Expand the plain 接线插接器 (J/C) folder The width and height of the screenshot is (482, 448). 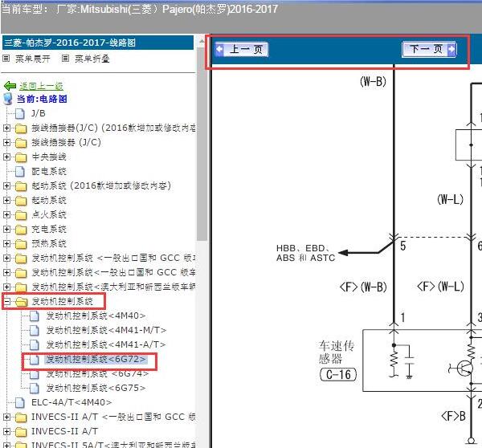tap(6, 143)
